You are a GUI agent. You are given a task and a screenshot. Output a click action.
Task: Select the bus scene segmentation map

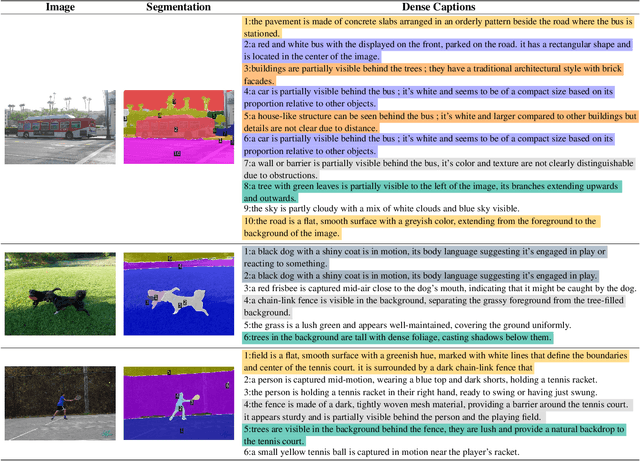point(178,126)
